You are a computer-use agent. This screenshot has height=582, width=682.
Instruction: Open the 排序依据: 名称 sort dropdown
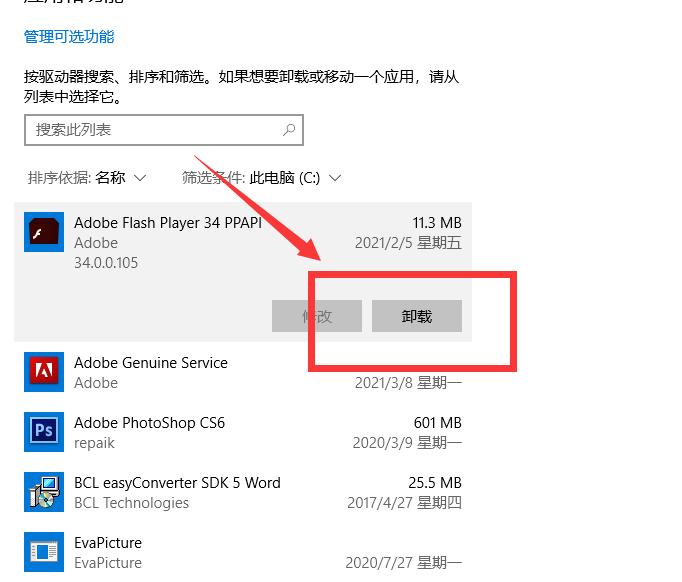tap(87, 177)
